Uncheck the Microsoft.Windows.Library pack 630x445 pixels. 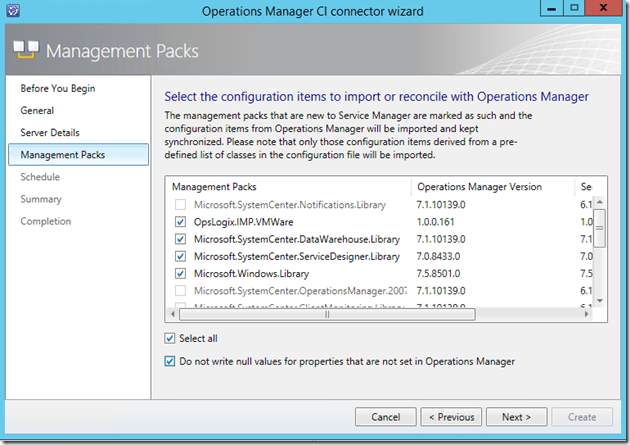179,272
